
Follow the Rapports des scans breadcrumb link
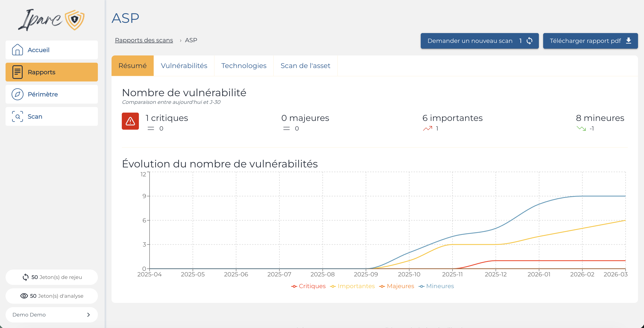[144, 40]
